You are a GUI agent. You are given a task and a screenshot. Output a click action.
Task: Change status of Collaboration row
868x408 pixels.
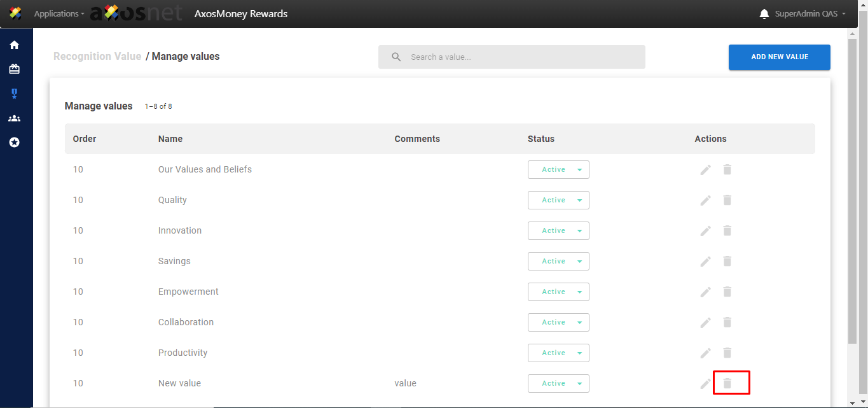558,322
